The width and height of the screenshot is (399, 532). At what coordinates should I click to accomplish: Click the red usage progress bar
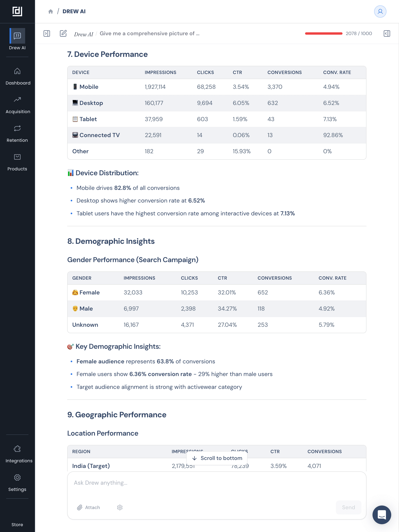click(323, 33)
